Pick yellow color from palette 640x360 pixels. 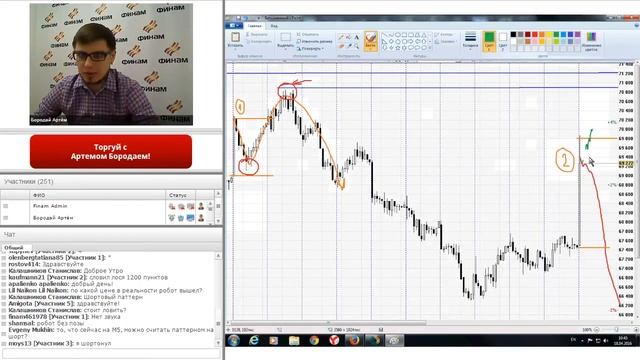(x=549, y=35)
